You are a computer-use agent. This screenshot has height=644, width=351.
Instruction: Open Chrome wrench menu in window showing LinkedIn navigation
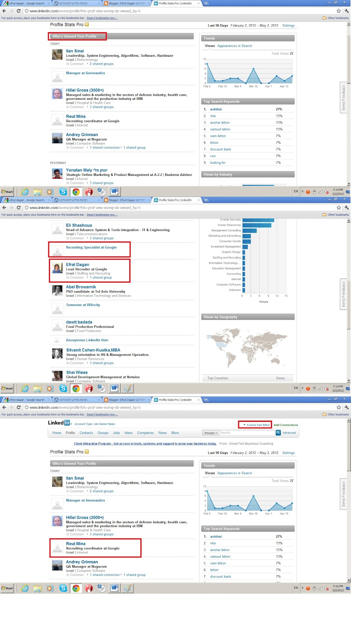[x=346, y=407]
